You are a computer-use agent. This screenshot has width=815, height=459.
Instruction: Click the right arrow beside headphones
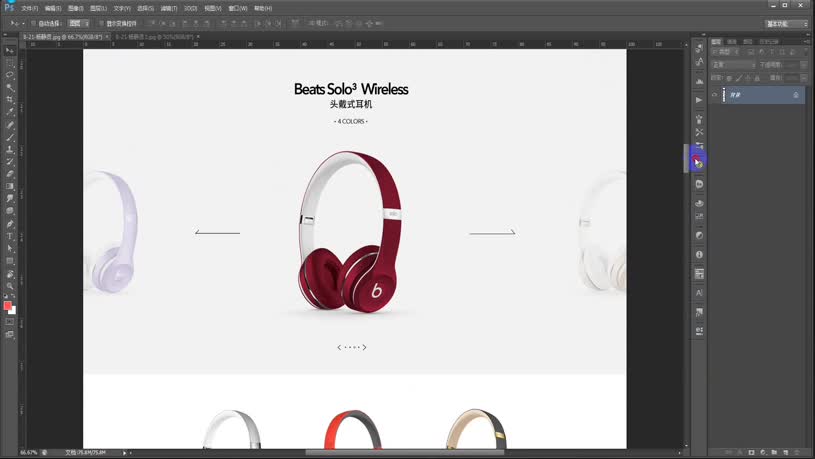[492, 232]
